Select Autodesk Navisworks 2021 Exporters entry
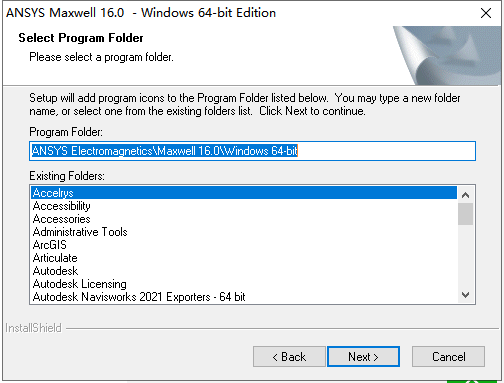Screen dimensions: 504x383 pyautogui.click(x=244, y=297)
